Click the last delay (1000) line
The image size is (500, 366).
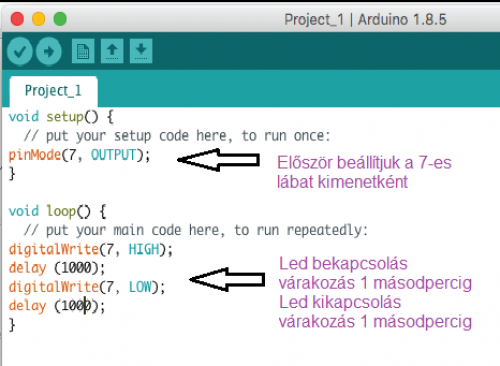tap(57, 306)
